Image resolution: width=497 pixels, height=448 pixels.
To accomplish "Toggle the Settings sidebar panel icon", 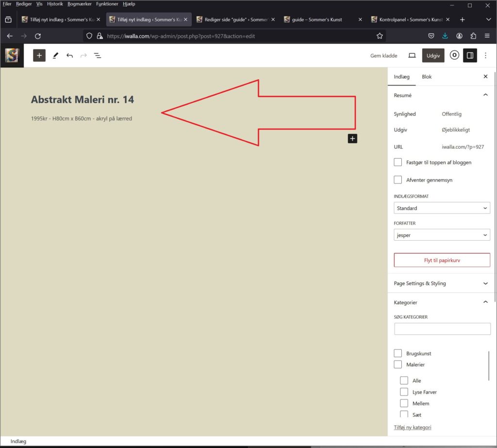I will 469,55.
